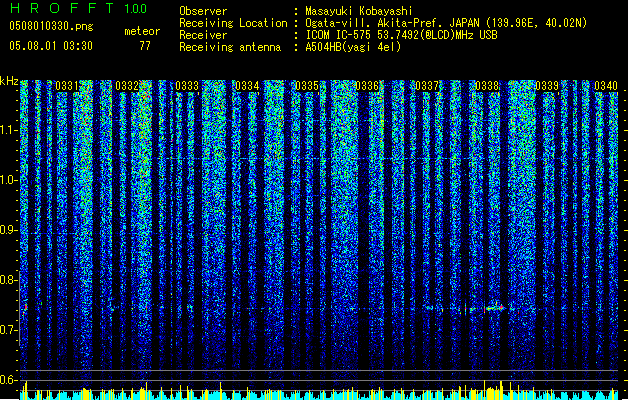Screen dimensions: 629x400
Task: Click the Receiver field label
Action: (203, 35)
